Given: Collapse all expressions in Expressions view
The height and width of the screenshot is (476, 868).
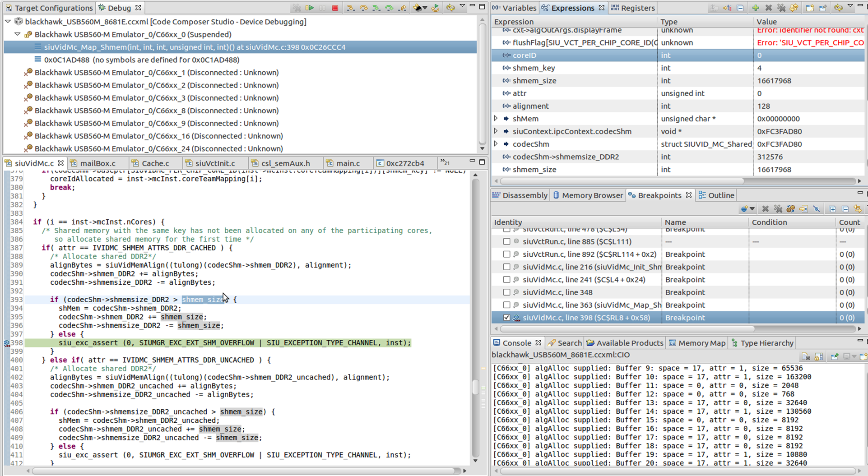Looking at the screenshot, I should pos(740,8).
